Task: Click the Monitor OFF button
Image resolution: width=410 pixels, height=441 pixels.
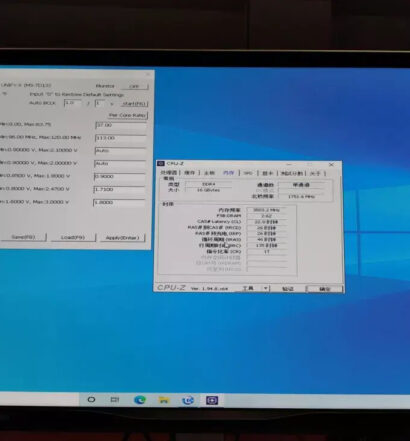Action: tap(134, 86)
